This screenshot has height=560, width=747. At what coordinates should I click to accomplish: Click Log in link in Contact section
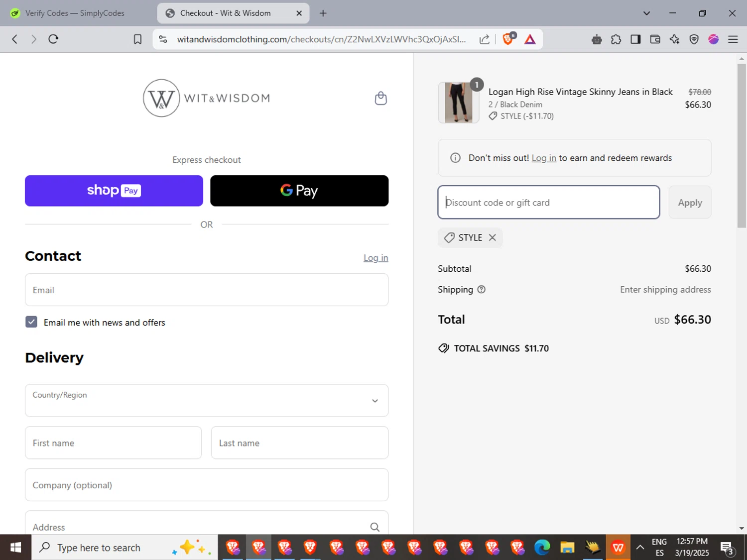coord(375,258)
